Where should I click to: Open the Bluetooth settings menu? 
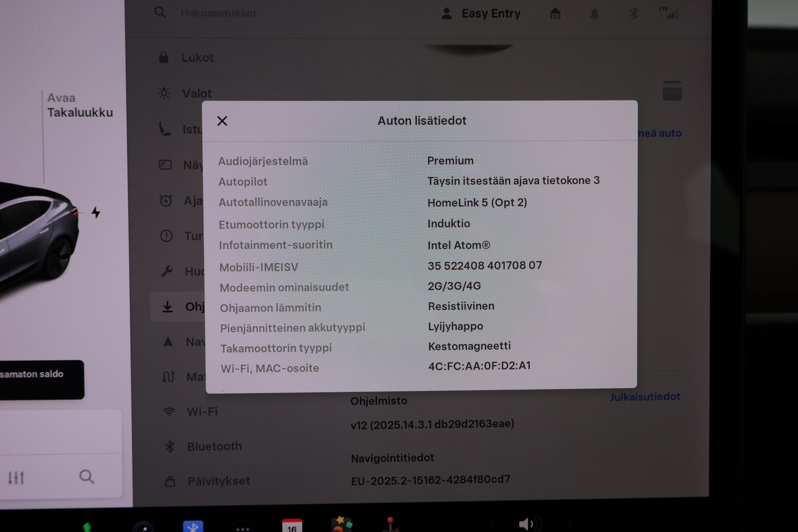pos(203,446)
